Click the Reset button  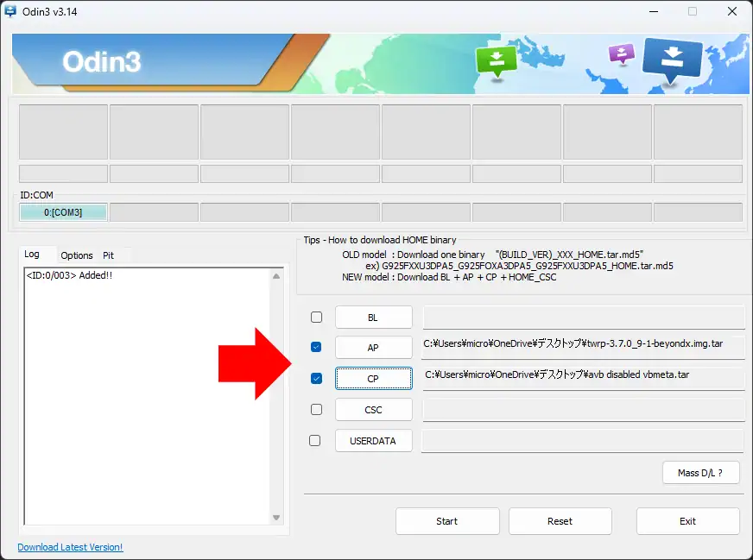(x=560, y=521)
